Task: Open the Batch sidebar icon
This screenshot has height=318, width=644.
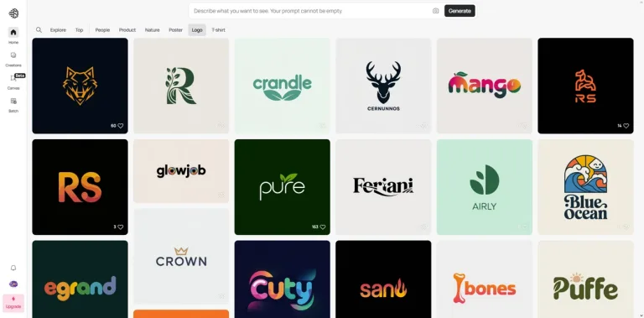Action: coord(13,101)
